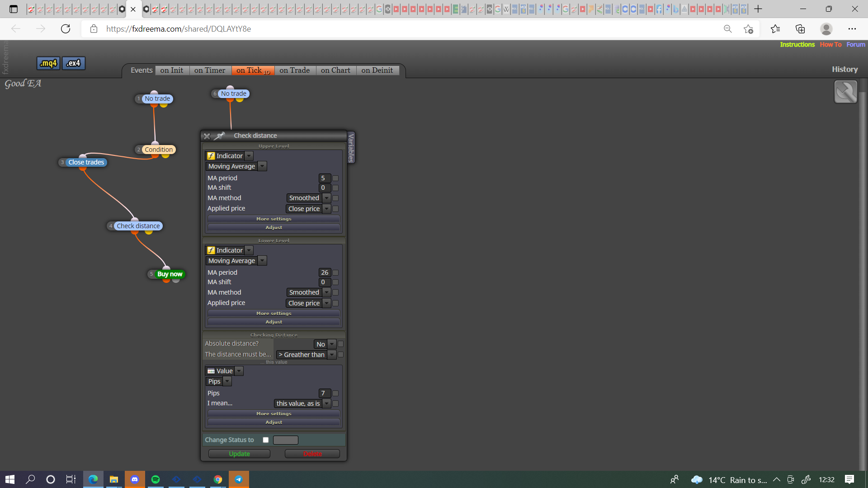Screen dimensions: 868x488
Task: Click the Pips value field
Action: click(325, 393)
